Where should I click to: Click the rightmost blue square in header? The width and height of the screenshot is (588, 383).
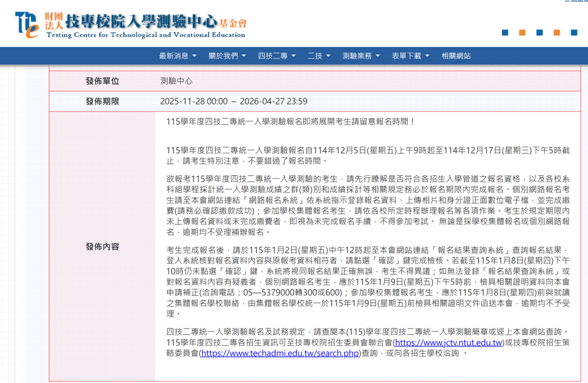pyautogui.click(x=574, y=33)
